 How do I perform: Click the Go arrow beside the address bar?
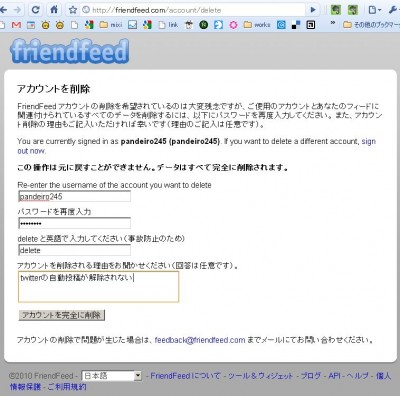pos(313,10)
